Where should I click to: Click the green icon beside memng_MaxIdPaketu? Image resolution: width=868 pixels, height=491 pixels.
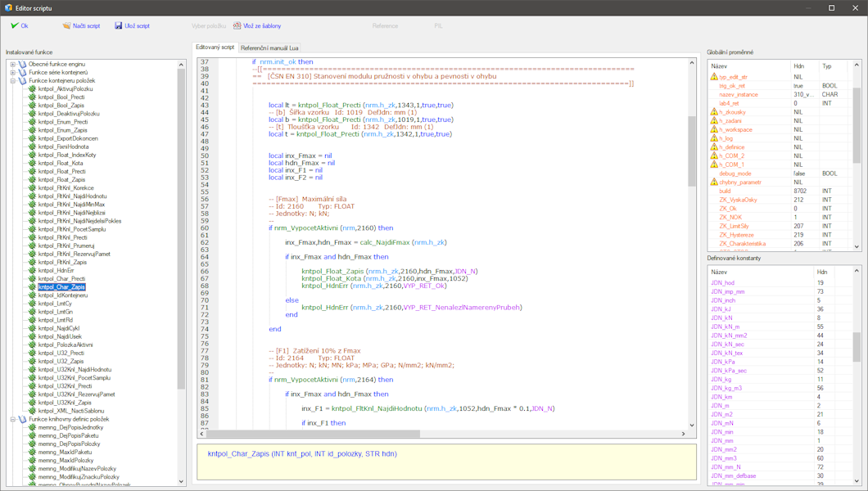click(x=32, y=453)
